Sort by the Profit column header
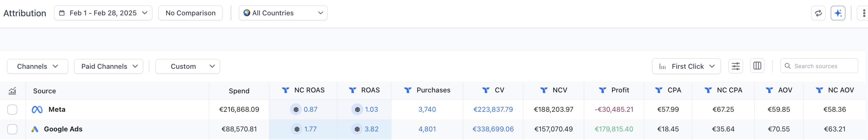Viewport: 868px width, 140px height. [620, 90]
